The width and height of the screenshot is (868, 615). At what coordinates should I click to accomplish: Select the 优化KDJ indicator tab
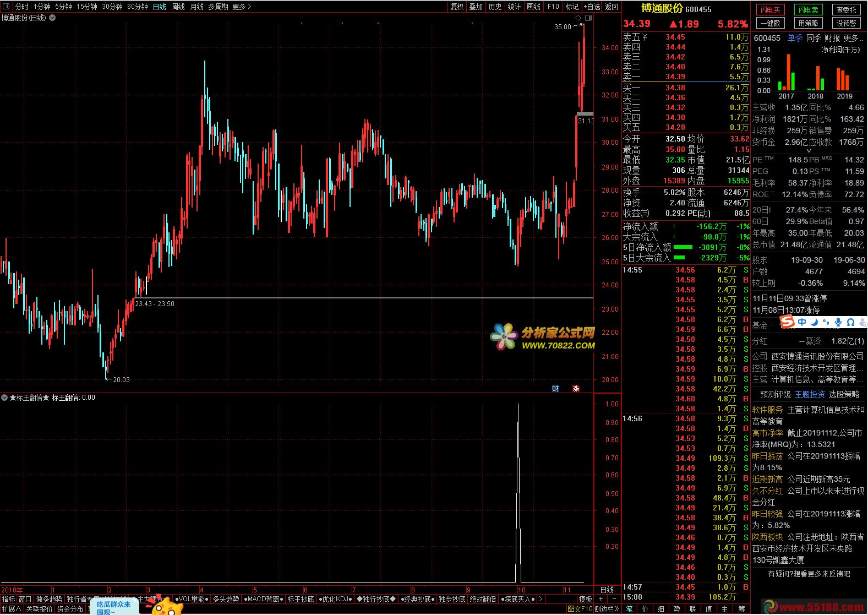(336, 599)
